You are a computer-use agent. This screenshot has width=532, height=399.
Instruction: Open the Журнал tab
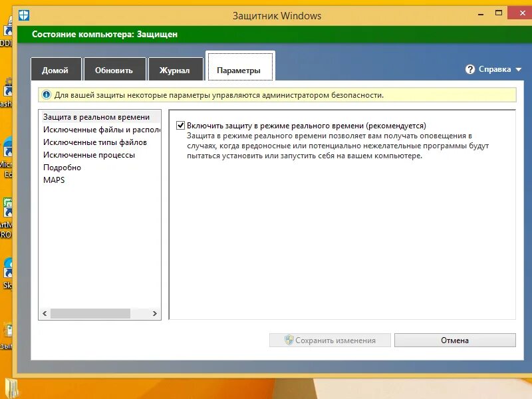click(x=175, y=69)
